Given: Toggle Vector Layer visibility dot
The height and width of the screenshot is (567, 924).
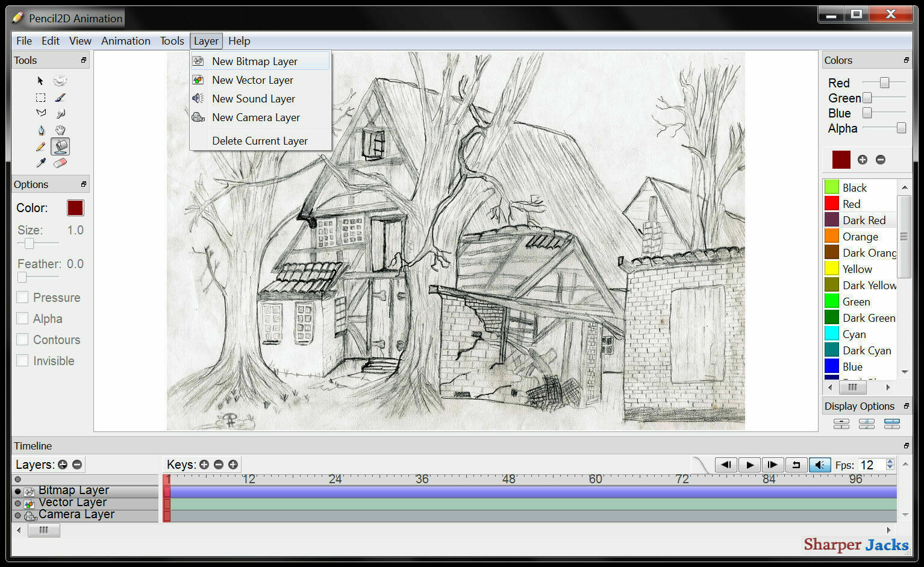Looking at the screenshot, I should pos(17,504).
